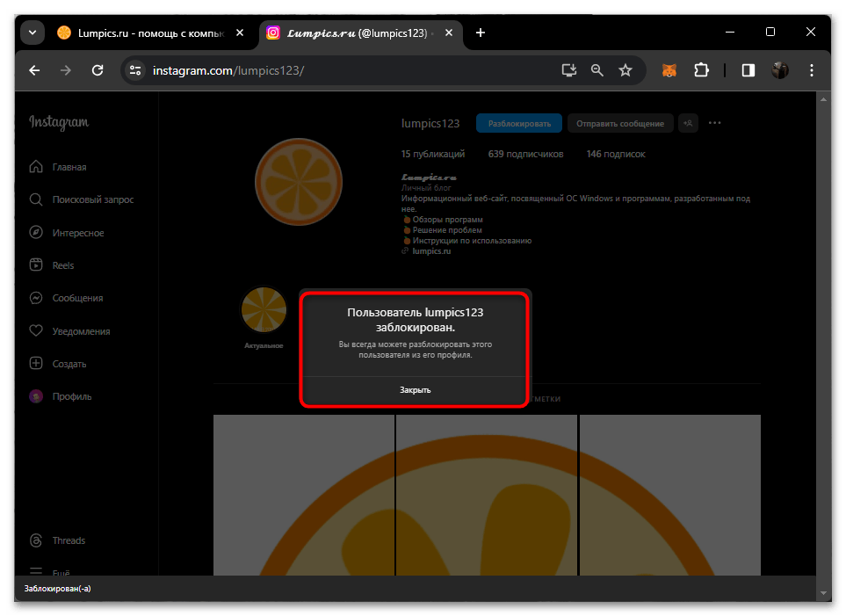846x616 pixels.
Task: Open the extensions puzzle icon
Action: [701, 70]
